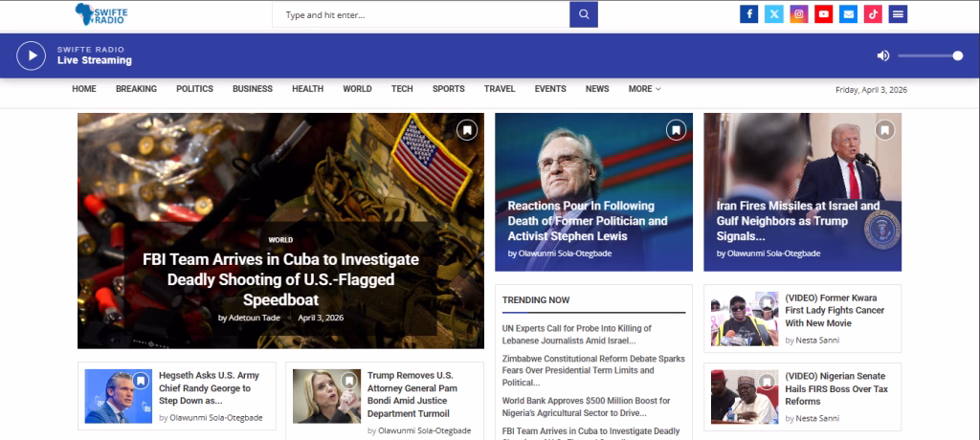Select the SPORTS menu item
980x440 pixels.
click(448, 89)
